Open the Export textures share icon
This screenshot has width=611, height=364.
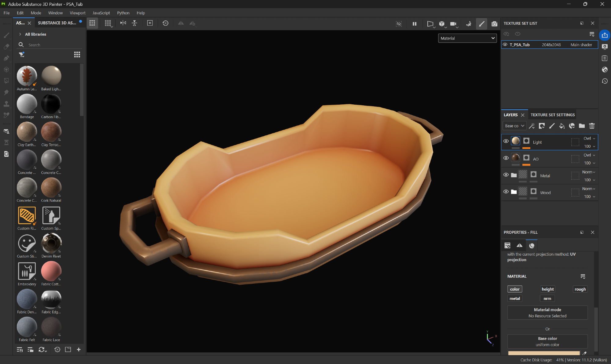(x=605, y=35)
